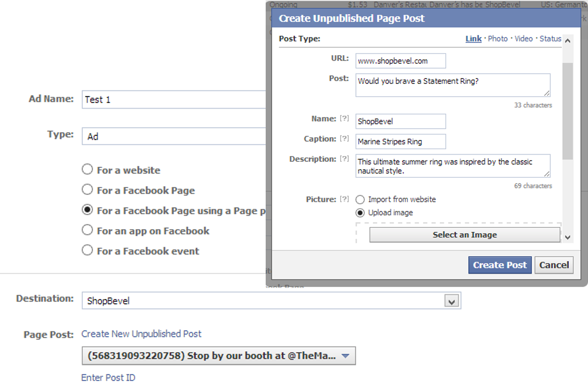Switch post type to Status
The image size is (588, 390).
[550, 39]
